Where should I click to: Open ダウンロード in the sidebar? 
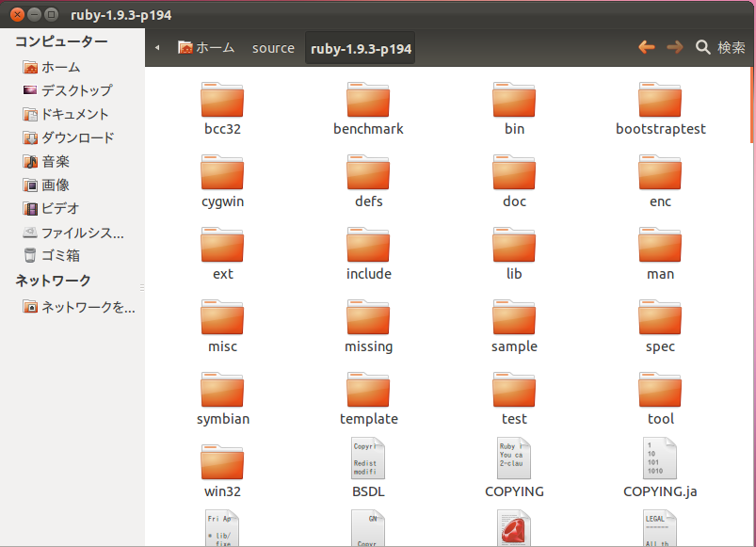pyautogui.click(x=69, y=137)
